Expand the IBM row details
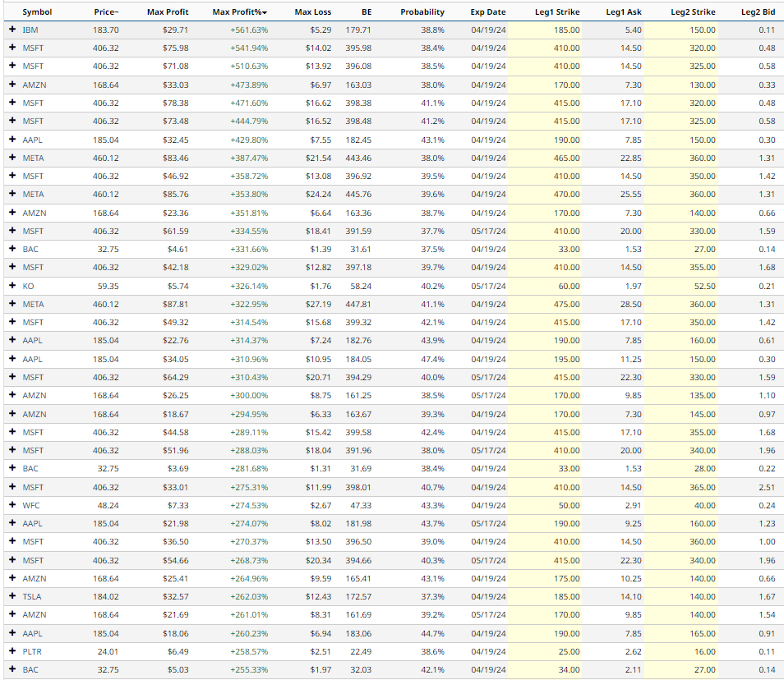 click(x=12, y=30)
